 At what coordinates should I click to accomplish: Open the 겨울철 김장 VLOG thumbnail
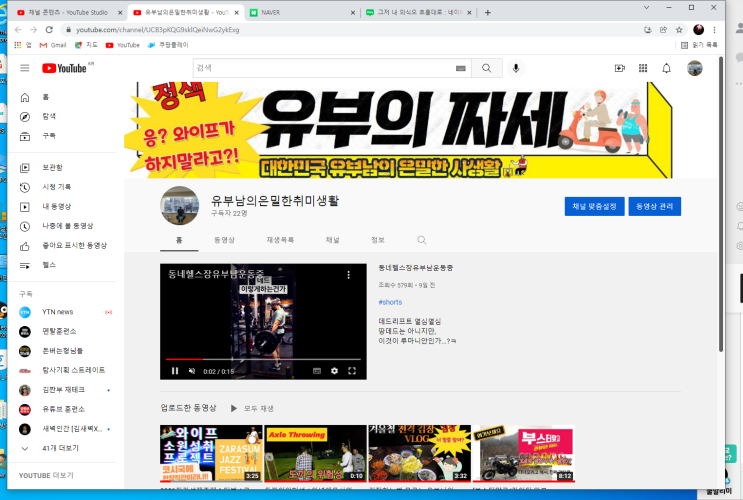pyautogui.click(x=419, y=453)
